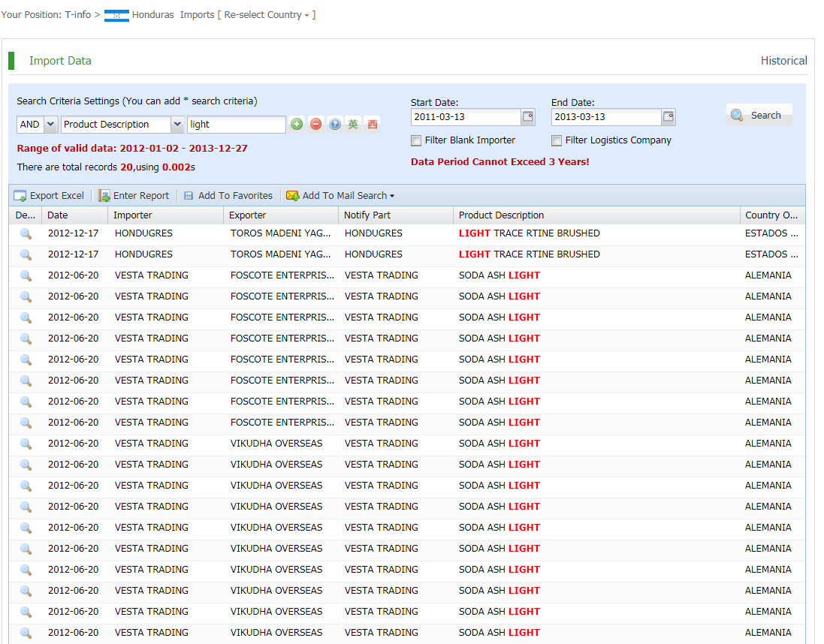The height and width of the screenshot is (644, 824).
Task: Click first 'TOROS MADENI YAG...' exporter cell
Action: pyautogui.click(x=281, y=233)
